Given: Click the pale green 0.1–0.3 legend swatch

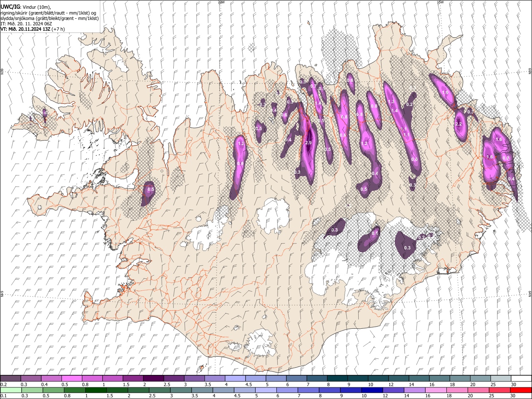Looking at the screenshot, I should point(11,390).
